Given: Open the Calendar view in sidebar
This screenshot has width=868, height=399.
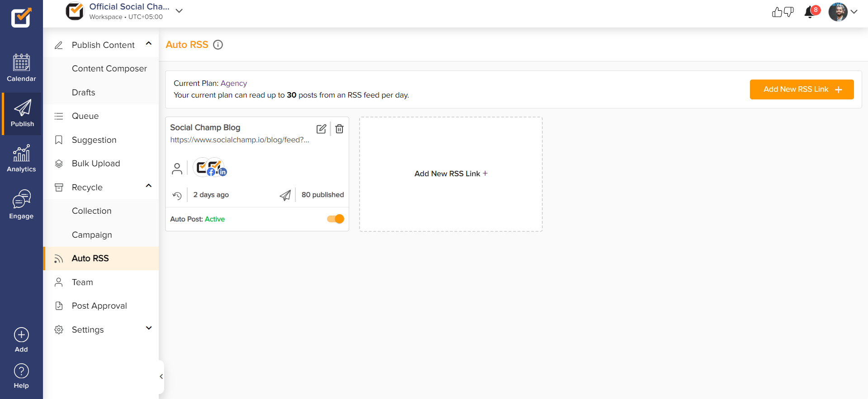Looking at the screenshot, I should coord(21,68).
